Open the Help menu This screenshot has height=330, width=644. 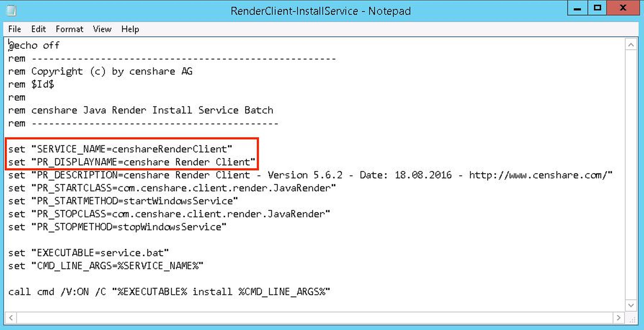coord(130,29)
